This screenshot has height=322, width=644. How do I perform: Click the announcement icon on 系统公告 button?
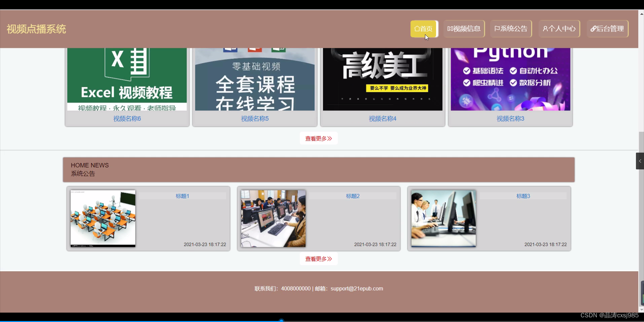pyautogui.click(x=497, y=29)
